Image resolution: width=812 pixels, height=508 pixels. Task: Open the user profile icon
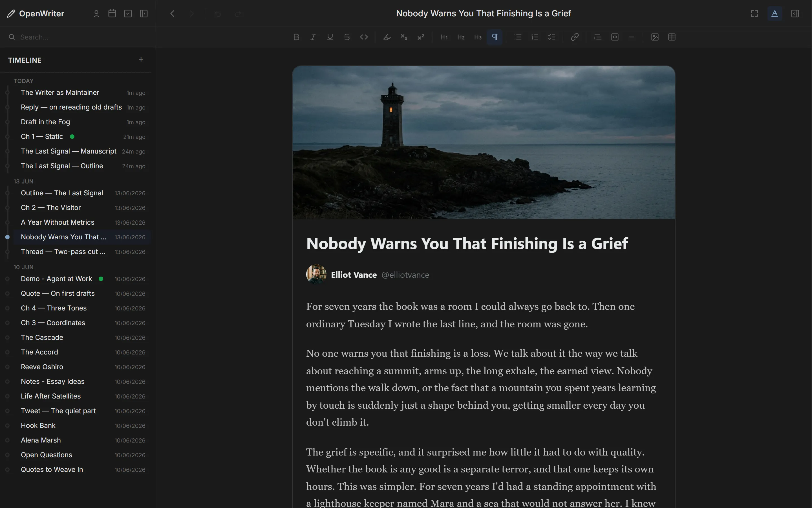[96, 14]
